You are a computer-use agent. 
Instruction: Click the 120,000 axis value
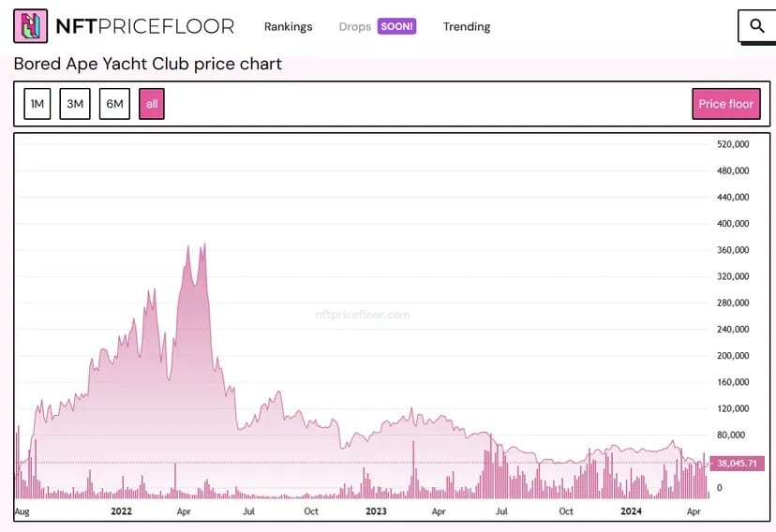tap(733, 408)
